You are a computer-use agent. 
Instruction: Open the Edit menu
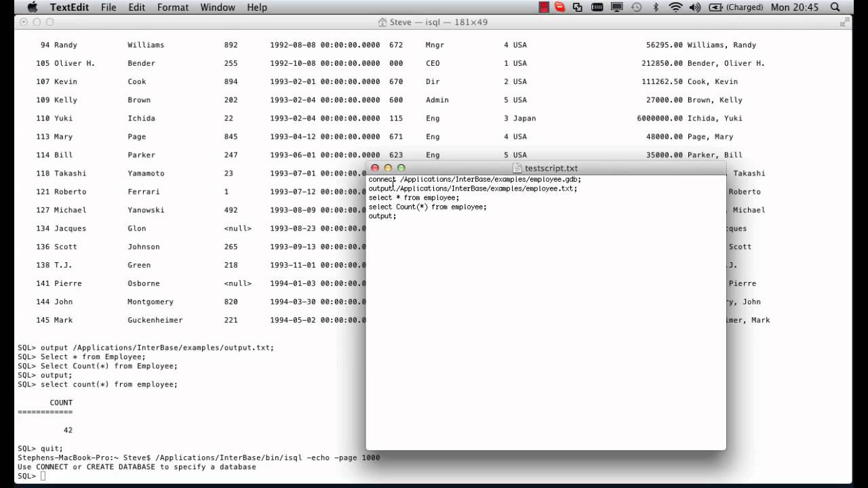click(x=137, y=7)
